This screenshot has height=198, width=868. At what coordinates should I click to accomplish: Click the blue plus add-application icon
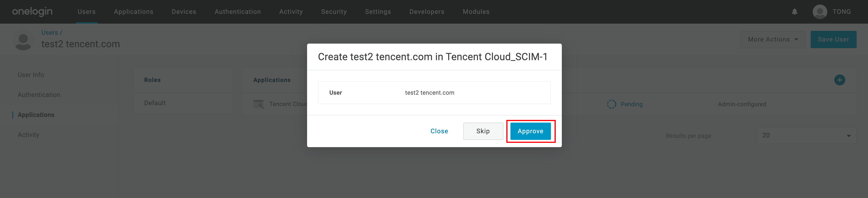click(839, 80)
